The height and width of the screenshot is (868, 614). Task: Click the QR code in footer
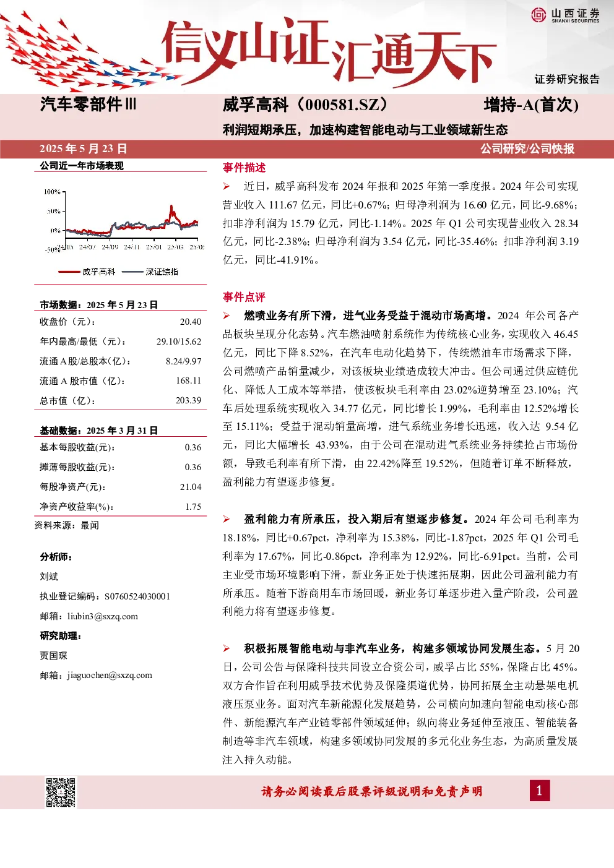pyautogui.click(x=61, y=792)
